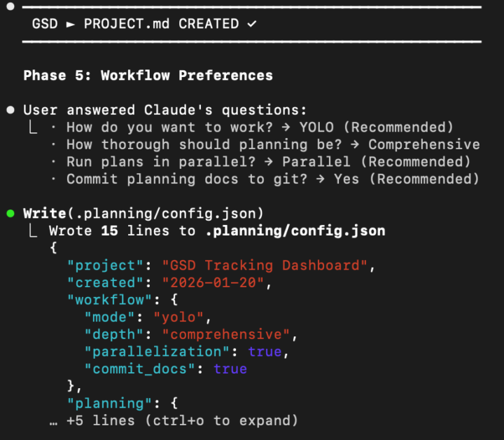Screen dimensions: 504x440
Task: Click the triangle arrow after 'GSD' in header
Action: tap(70, 24)
